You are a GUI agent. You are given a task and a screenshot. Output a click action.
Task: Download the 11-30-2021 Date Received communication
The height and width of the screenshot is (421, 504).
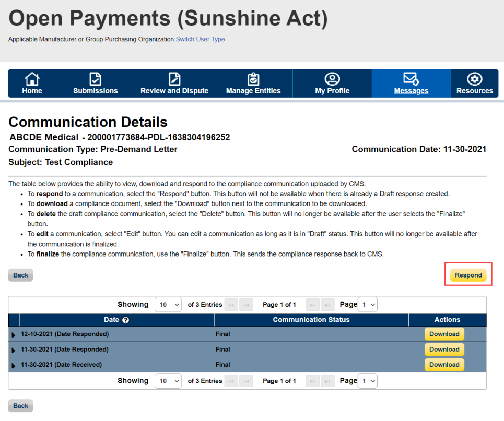point(444,365)
